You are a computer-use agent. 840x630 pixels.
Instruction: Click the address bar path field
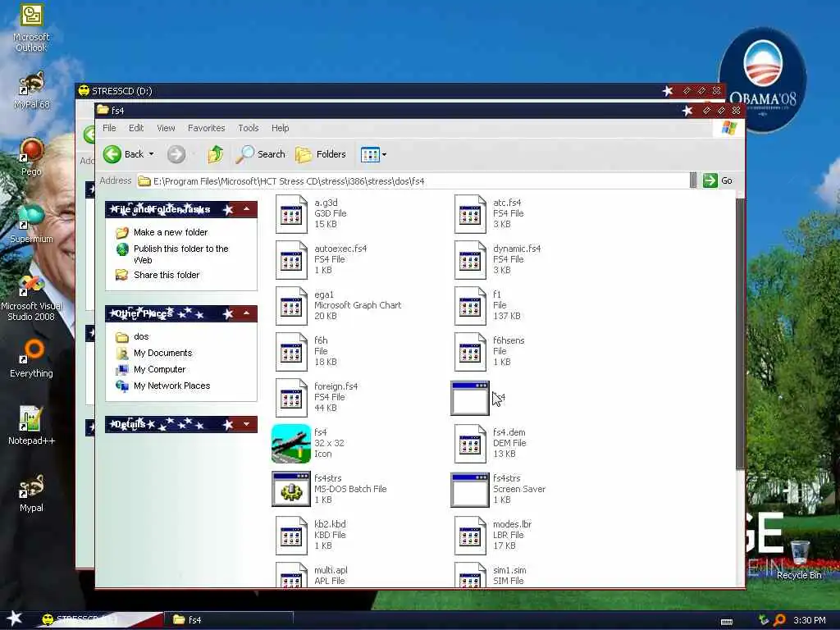point(413,181)
